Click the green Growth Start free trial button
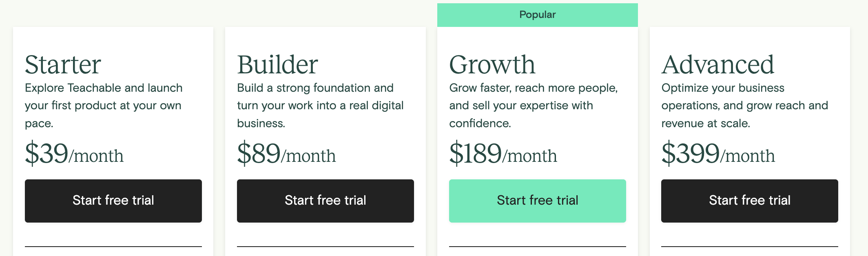 (537, 201)
